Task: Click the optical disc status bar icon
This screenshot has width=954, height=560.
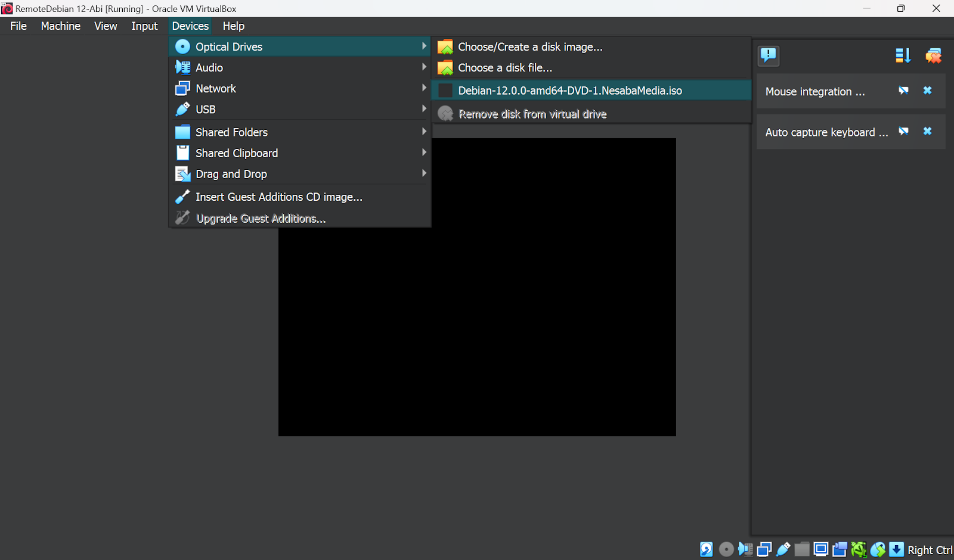Action: [726, 549]
